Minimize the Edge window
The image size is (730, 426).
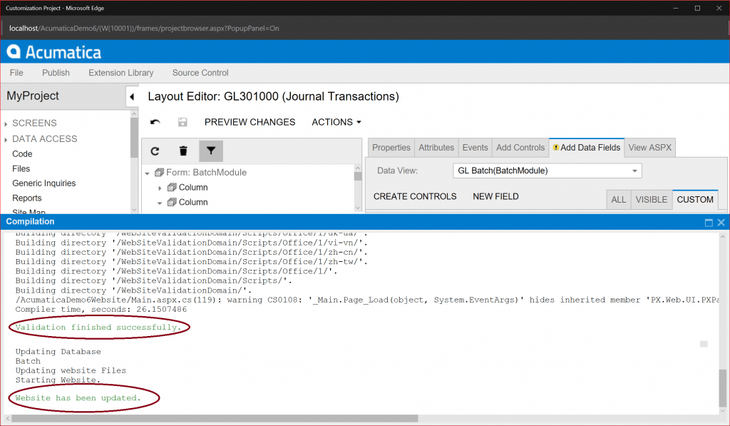click(x=676, y=8)
